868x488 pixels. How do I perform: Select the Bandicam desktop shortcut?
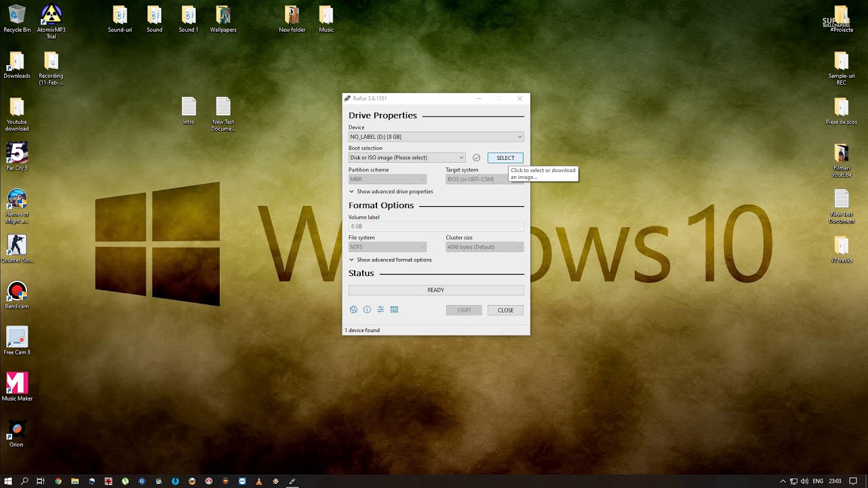coord(17,296)
